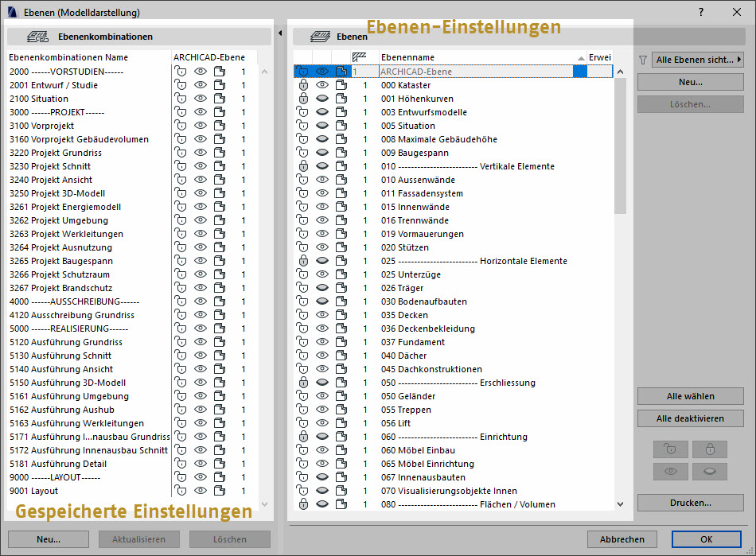Viewport: 756px width, 556px height.
Task: Click wireframe icon in 2100 Situation row
Action: [x=220, y=99]
